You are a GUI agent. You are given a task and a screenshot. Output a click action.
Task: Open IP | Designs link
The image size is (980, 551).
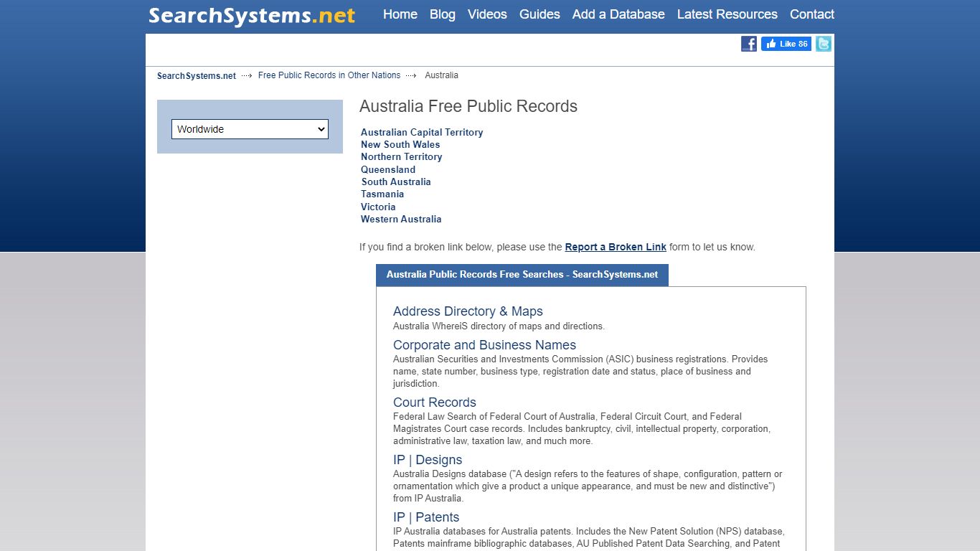tap(428, 460)
